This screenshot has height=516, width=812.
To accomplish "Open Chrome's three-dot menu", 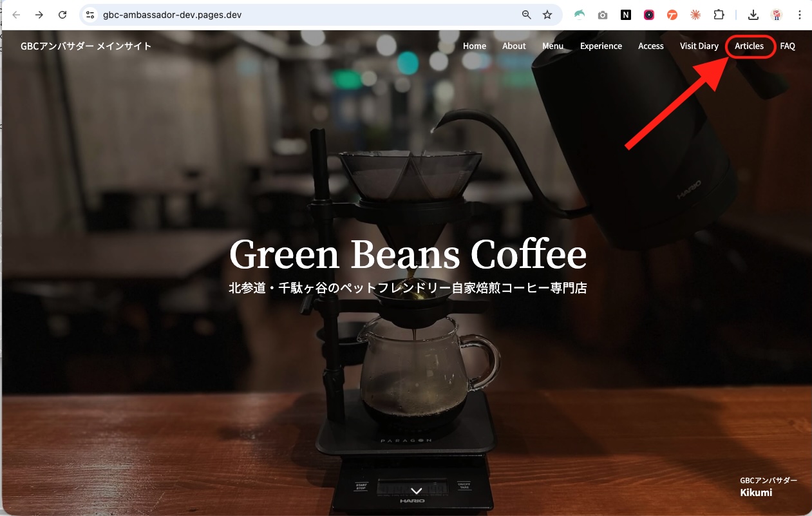I will point(799,15).
